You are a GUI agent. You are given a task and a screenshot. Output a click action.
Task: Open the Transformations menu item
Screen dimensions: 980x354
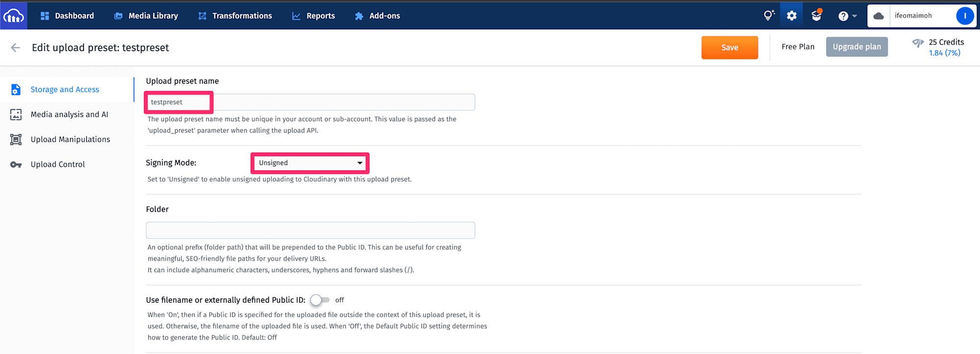pos(235,16)
